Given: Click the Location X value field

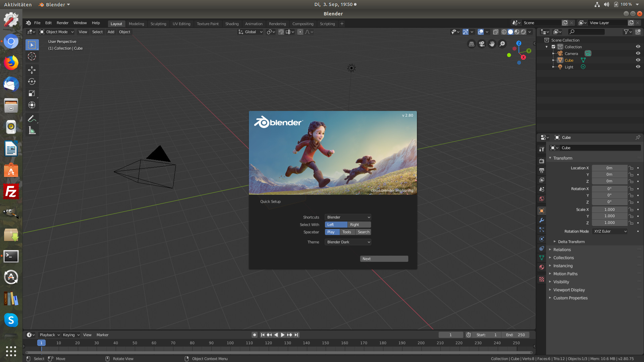Looking at the screenshot, I should 609,168.
